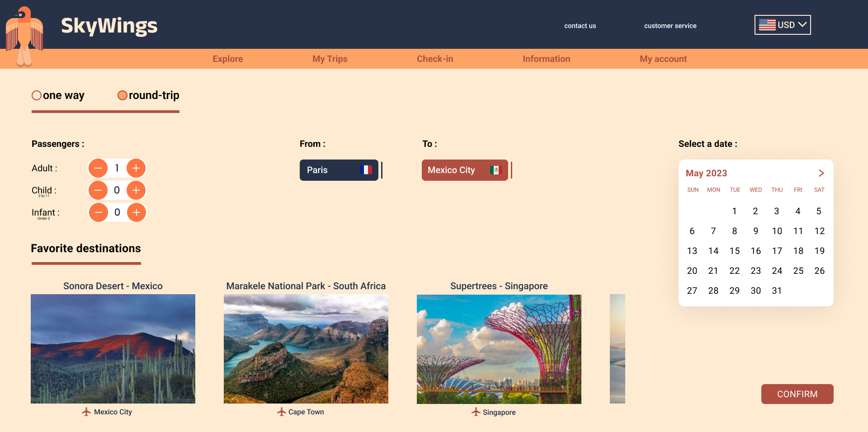The width and height of the screenshot is (868, 432).
Task: Open the USD currency dropdown
Action: click(x=783, y=25)
